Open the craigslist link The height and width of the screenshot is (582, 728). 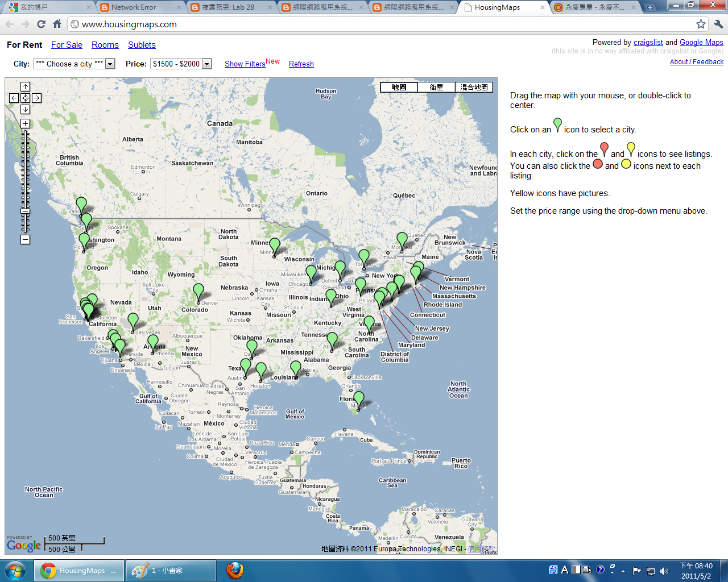648,43
